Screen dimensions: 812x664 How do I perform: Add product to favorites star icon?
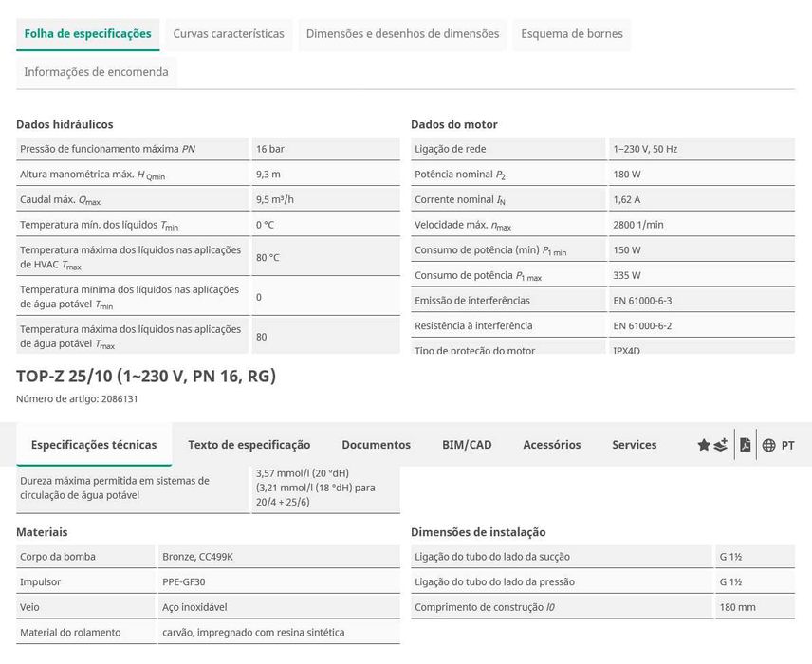point(703,445)
